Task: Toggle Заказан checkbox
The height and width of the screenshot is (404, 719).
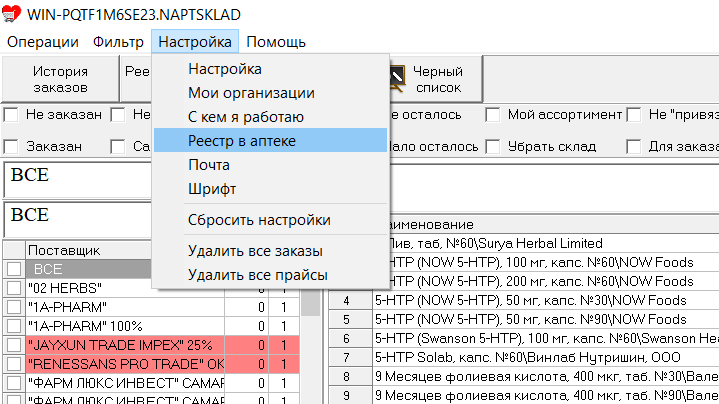Action: click(11, 147)
